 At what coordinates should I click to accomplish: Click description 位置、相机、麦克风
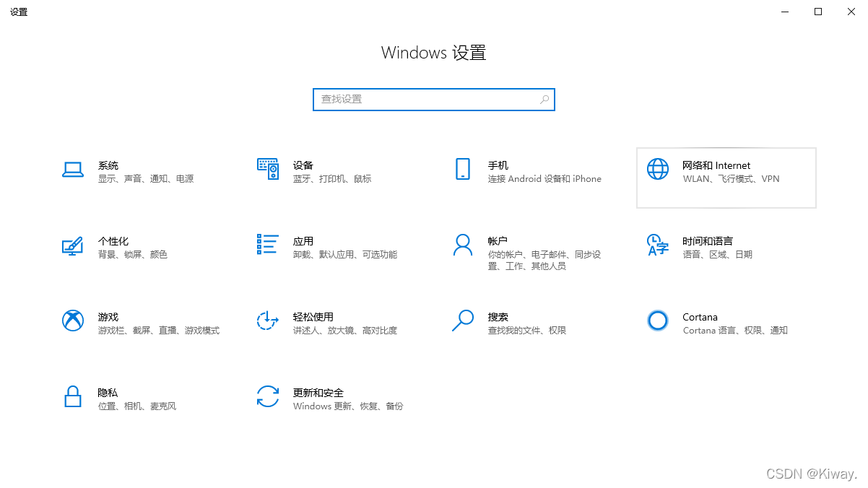coord(137,406)
